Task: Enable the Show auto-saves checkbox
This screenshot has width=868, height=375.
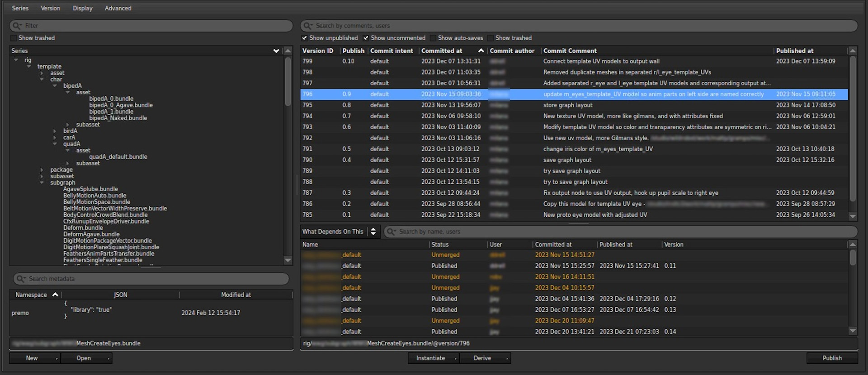Action: (x=433, y=38)
